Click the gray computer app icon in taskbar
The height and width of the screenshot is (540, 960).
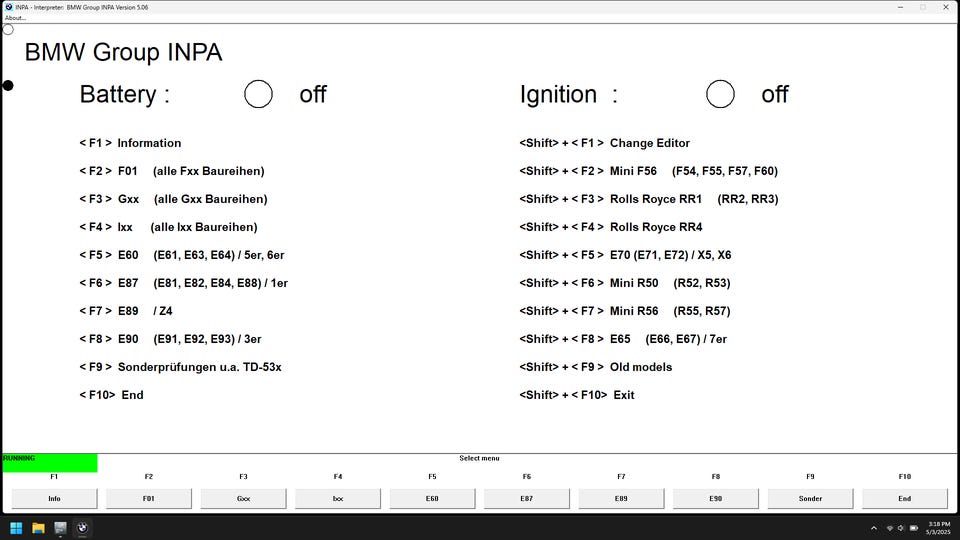pos(60,528)
